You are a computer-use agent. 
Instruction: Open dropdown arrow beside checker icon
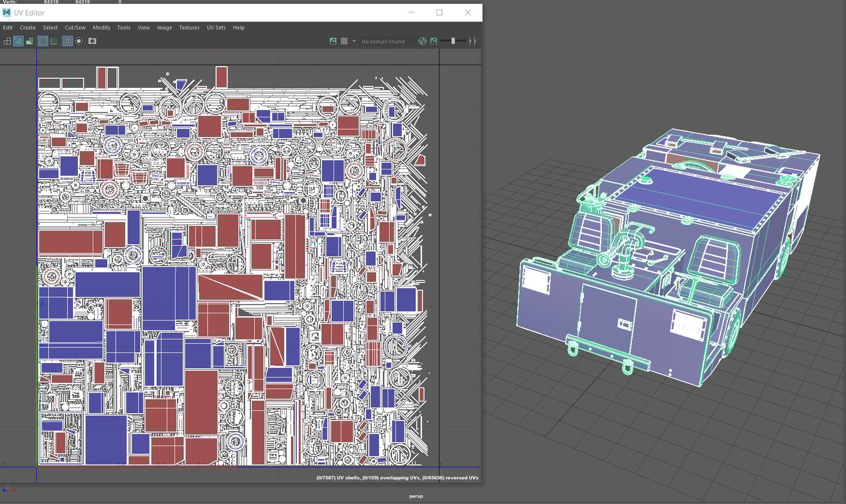pos(354,41)
